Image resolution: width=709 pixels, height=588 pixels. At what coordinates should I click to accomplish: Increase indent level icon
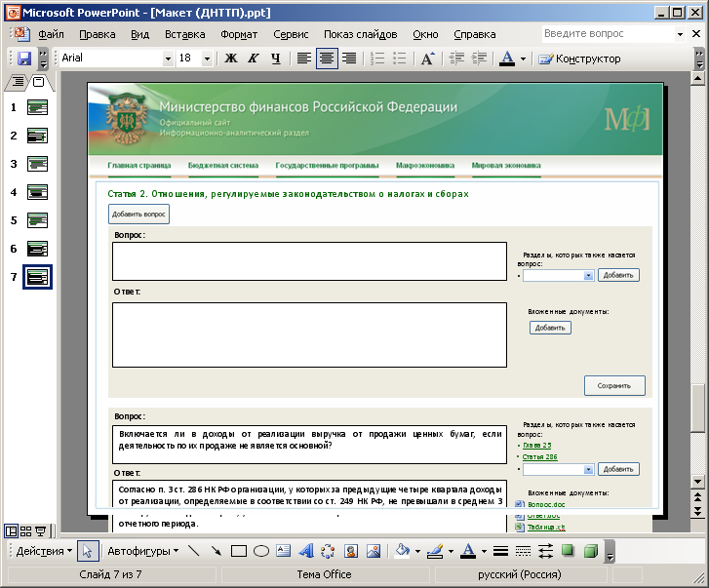pos(479,59)
